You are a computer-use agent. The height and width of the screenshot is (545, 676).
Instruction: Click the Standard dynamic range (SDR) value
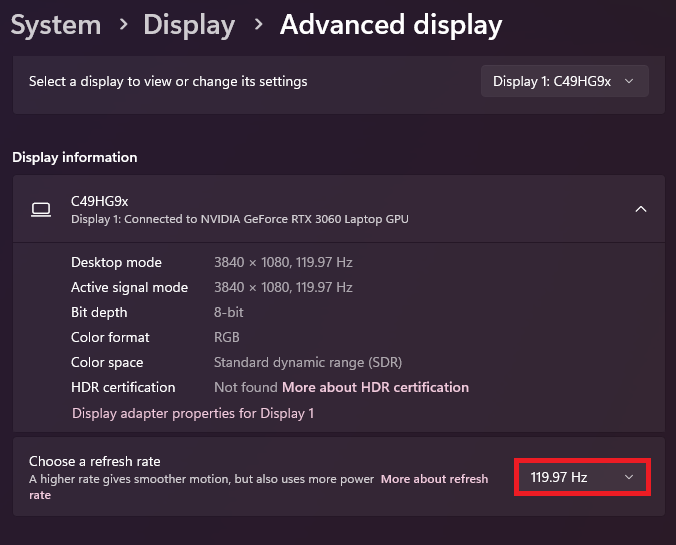[x=308, y=362]
